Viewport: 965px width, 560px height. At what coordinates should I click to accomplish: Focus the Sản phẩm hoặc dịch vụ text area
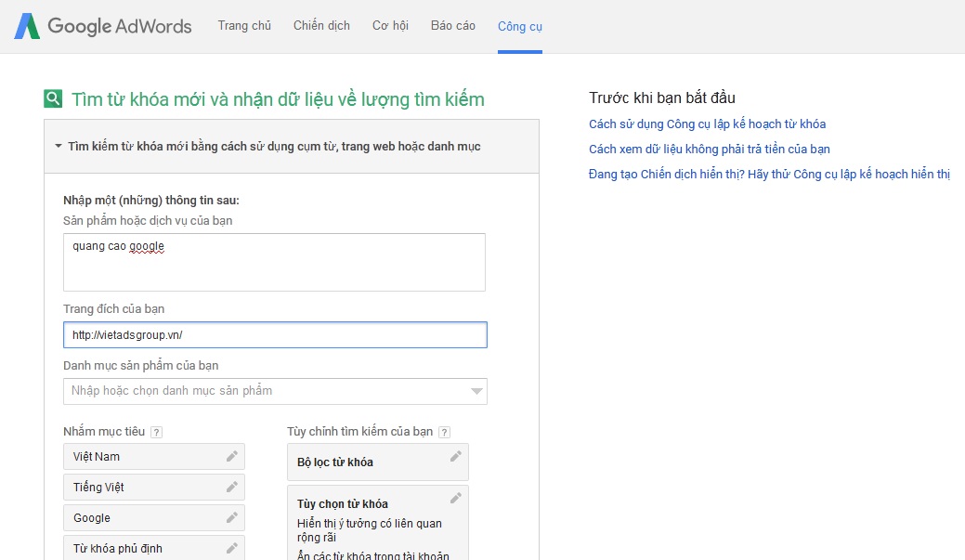[x=275, y=262]
